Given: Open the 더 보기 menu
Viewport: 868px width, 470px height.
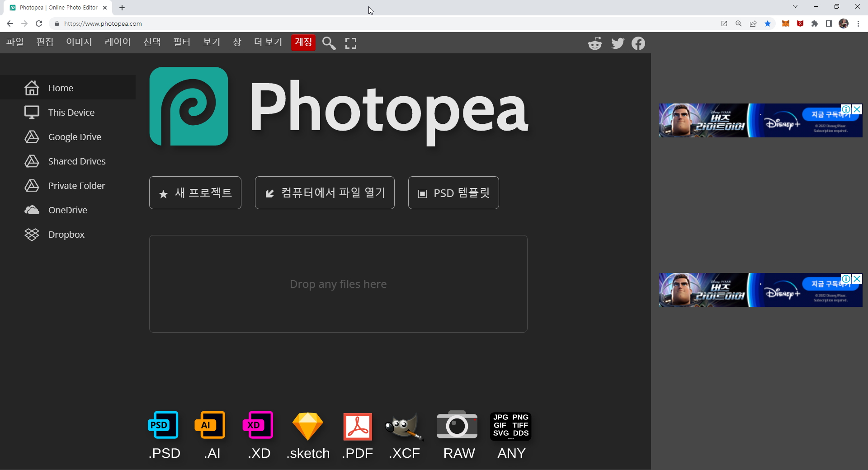Looking at the screenshot, I should click(x=268, y=42).
